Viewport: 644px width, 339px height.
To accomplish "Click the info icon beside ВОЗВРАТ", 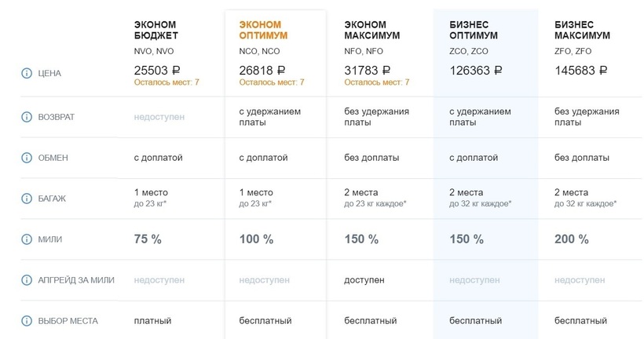I will [26, 117].
